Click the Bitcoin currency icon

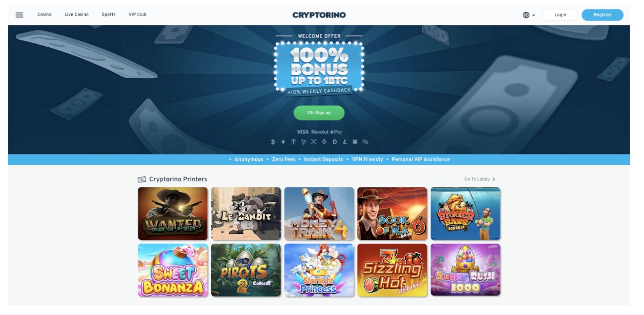click(x=273, y=142)
